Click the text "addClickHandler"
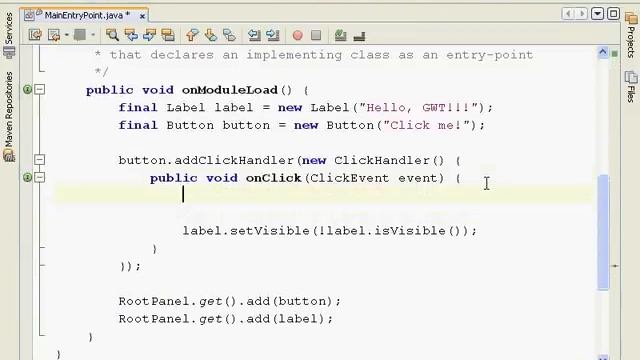Image resolution: width=640 pixels, height=360 pixels. click(x=234, y=160)
